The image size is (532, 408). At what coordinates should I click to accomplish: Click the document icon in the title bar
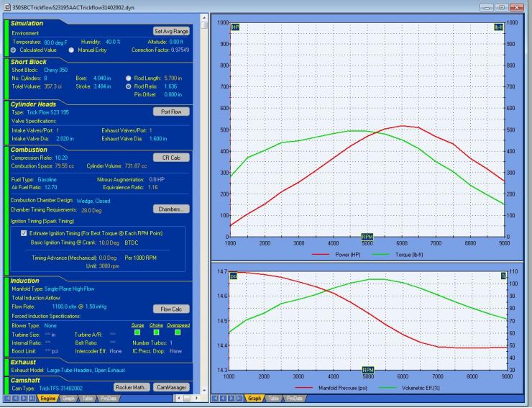(6, 7)
